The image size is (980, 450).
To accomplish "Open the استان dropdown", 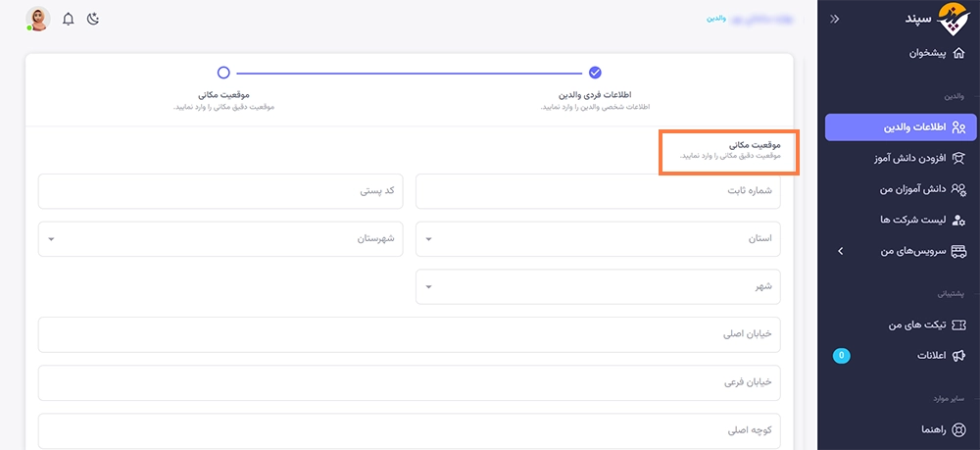I will click(x=598, y=238).
